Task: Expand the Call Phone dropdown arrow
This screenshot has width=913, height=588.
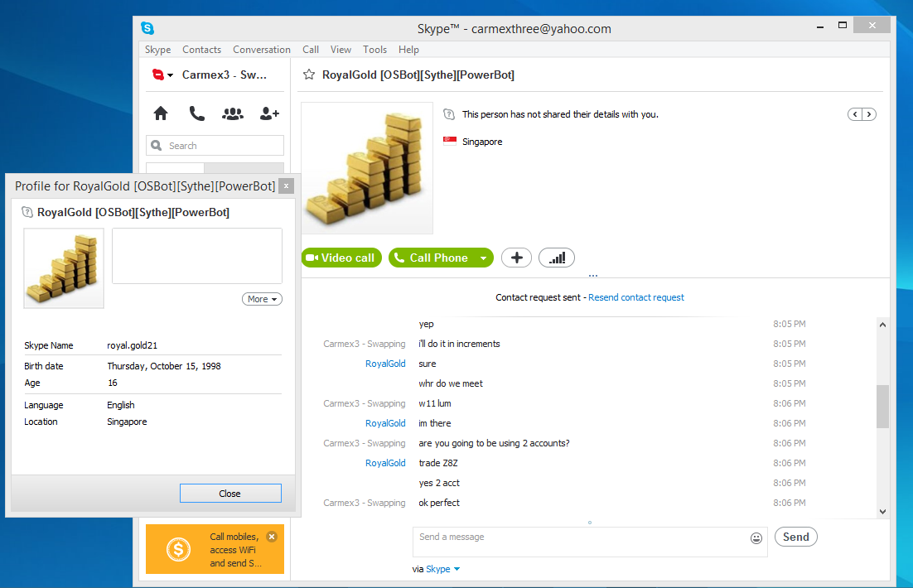Action: coord(483,258)
